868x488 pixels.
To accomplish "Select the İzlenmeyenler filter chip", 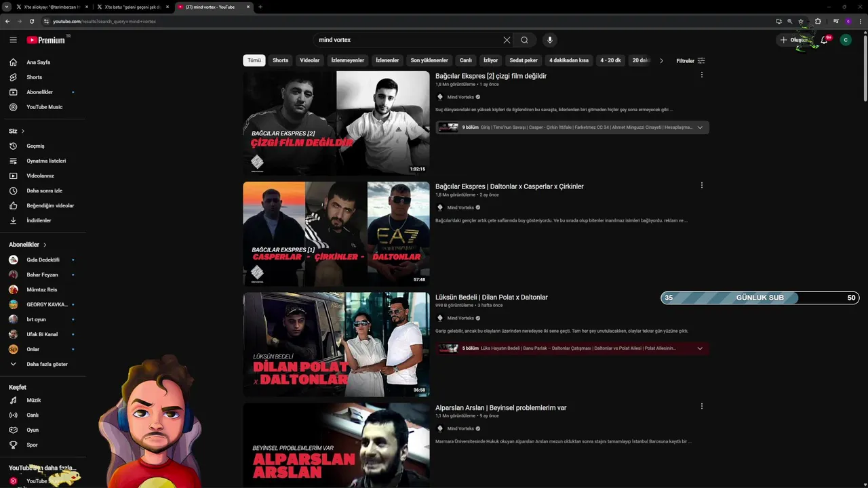I will [348, 60].
